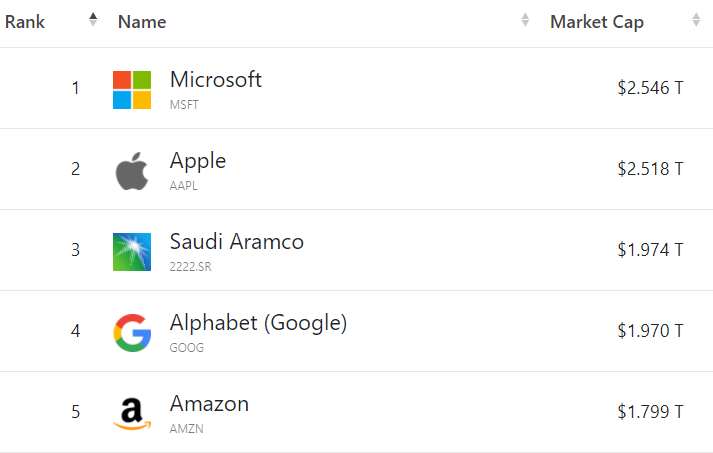The height and width of the screenshot is (453, 713).
Task: Click the 2222.SR ticker symbol
Action: 191,267
